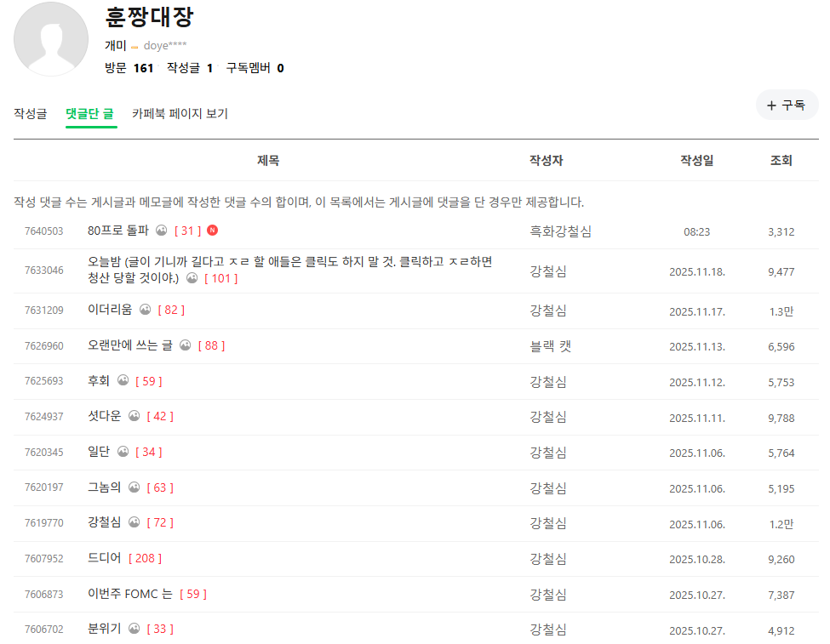
Task: Click the image icon beside '셧다운'
Action: click(x=134, y=416)
